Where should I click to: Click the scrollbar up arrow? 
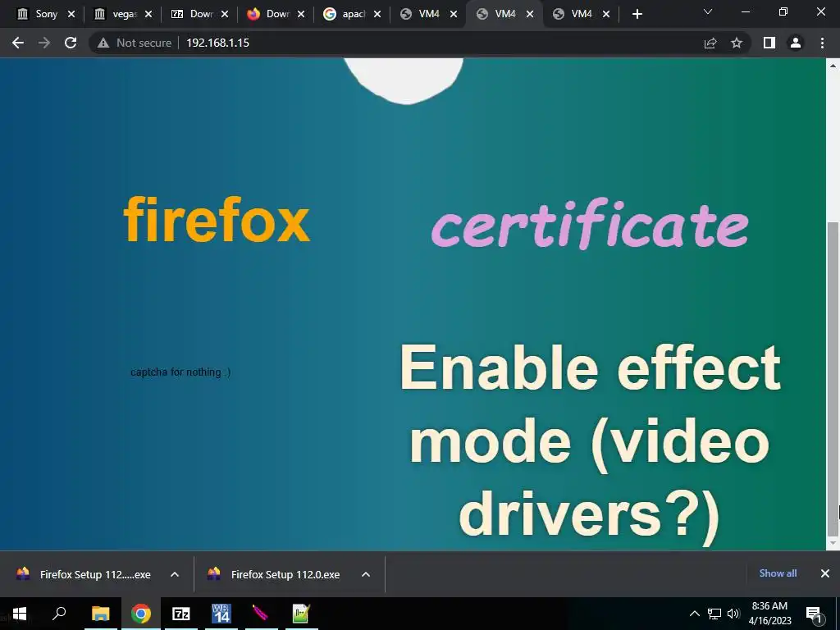[833, 66]
